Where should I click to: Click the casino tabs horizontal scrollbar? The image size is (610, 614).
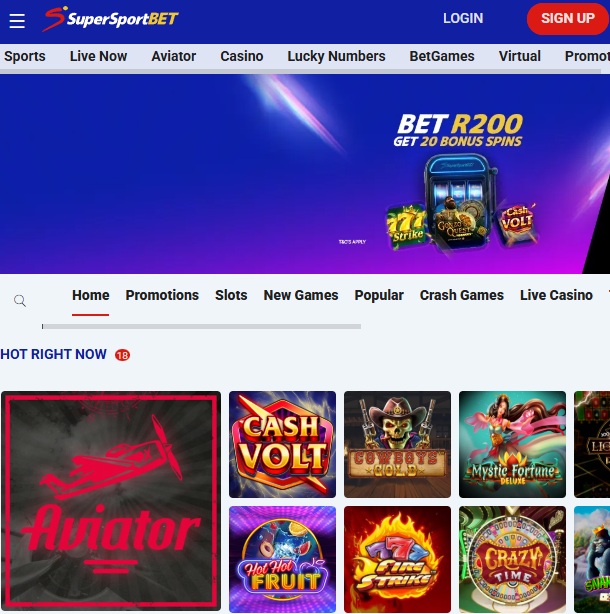(x=201, y=326)
